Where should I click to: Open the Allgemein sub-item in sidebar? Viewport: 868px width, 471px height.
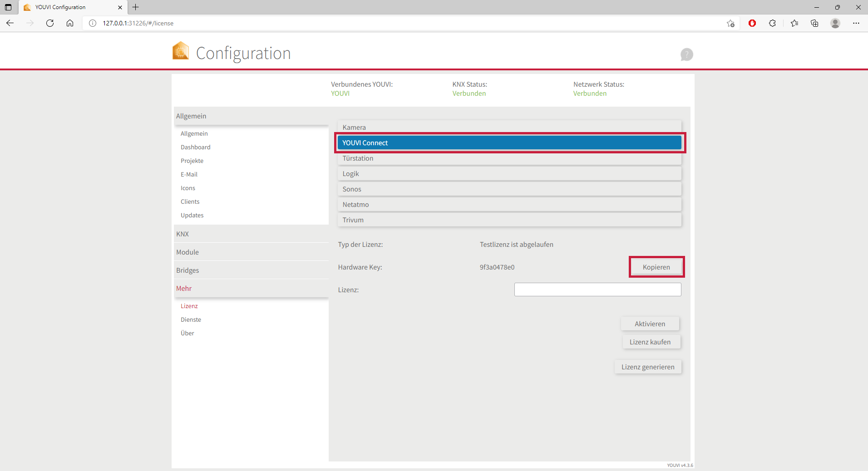coord(194,133)
